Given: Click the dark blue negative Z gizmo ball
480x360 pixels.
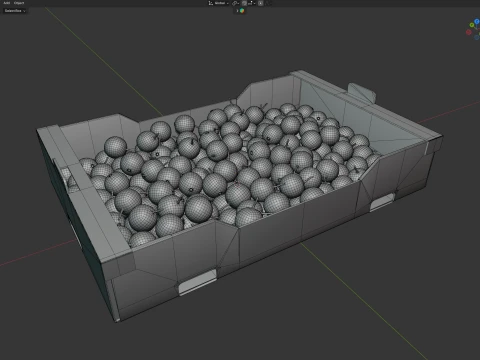Looking at the screenshot, I should [x=477, y=38].
